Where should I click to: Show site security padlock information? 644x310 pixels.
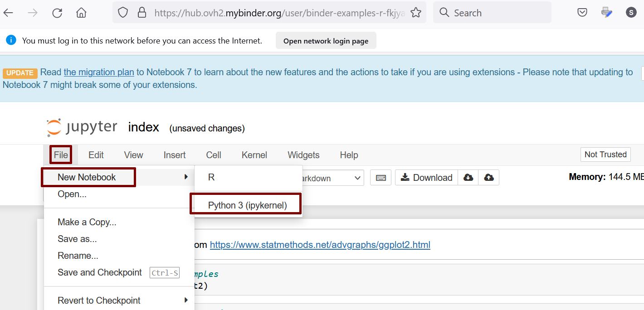coord(142,13)
